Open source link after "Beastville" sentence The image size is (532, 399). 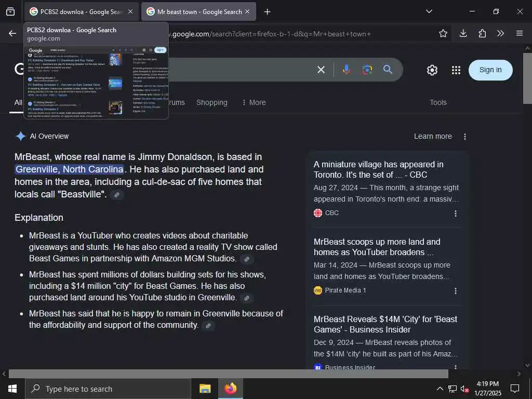tap(117, 195)
